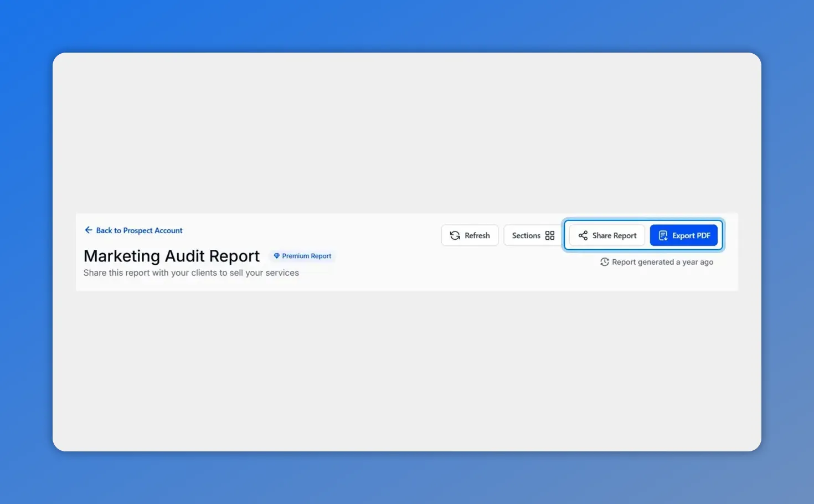The height and width of the screenshot is (504, 814).
Task: Click the Sections button label text
Action: click(x=526, y=235)
